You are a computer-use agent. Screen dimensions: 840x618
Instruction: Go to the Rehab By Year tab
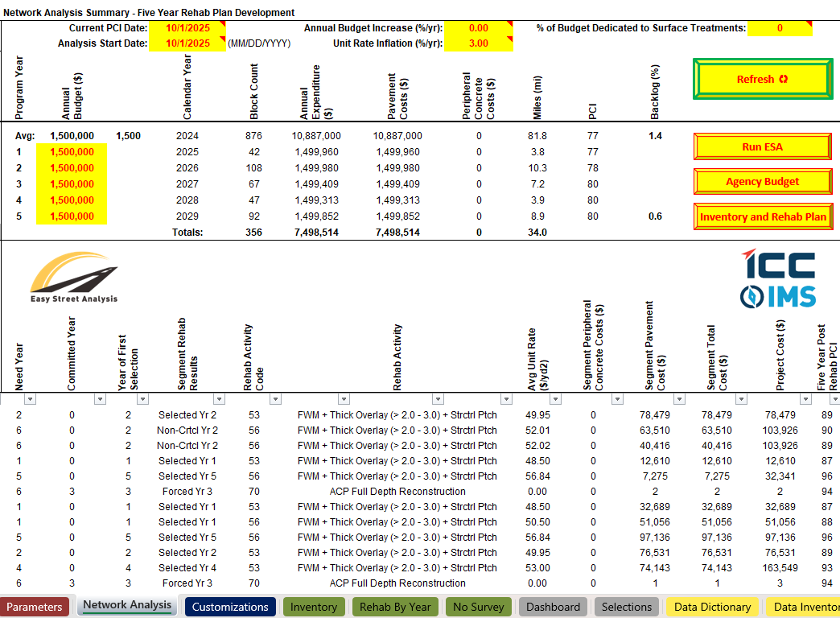tap(394, 607)
